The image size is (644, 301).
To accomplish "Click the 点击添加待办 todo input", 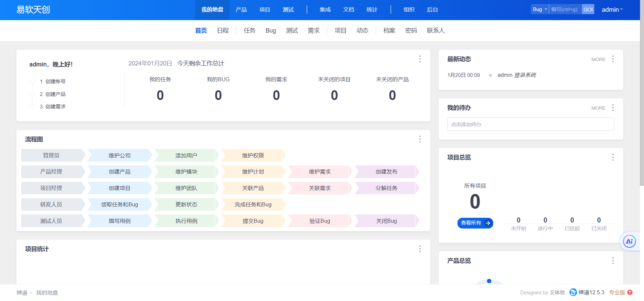I will (531, 124).
